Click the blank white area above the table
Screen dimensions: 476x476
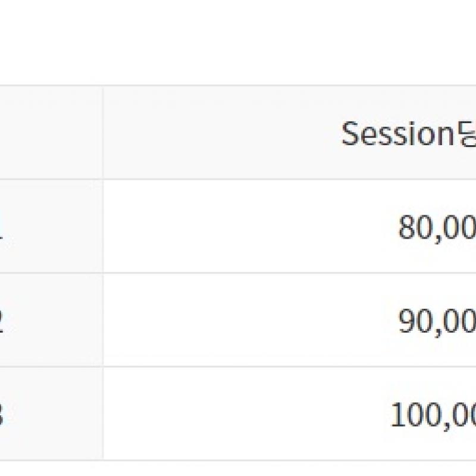[238, 42]
